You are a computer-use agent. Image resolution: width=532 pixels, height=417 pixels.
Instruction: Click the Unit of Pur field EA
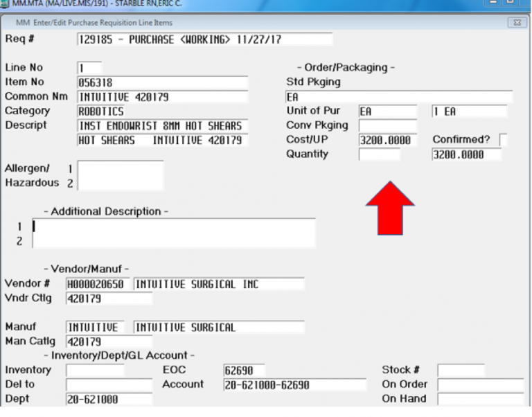pyautogui.click(x=388, y=112)
